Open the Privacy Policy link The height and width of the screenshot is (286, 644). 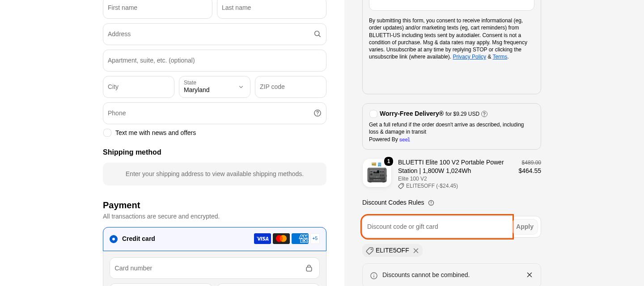pos(469,57)
